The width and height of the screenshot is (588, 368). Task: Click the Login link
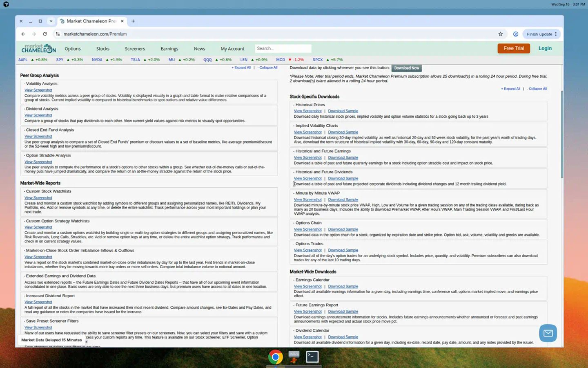click(x=545, y=48)
